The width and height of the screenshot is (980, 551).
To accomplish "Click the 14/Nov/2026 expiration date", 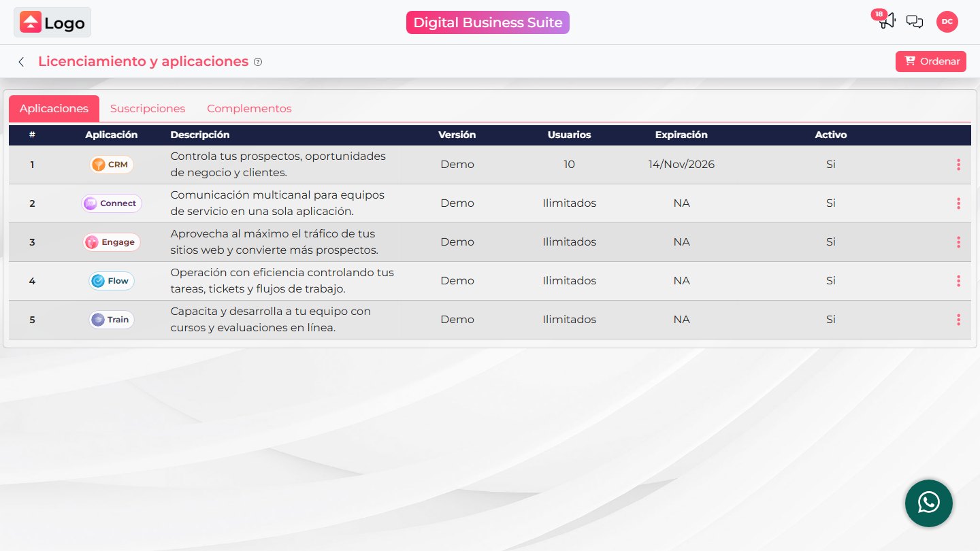I will click(681, 165).
